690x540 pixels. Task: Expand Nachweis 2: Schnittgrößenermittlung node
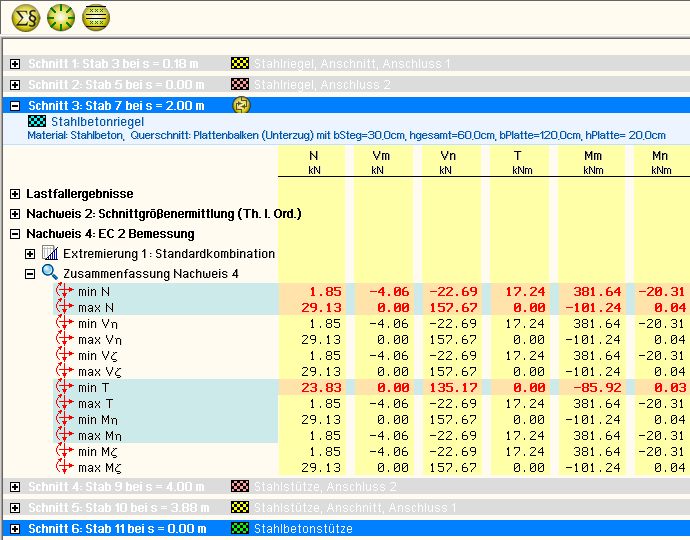coord(15,214)
